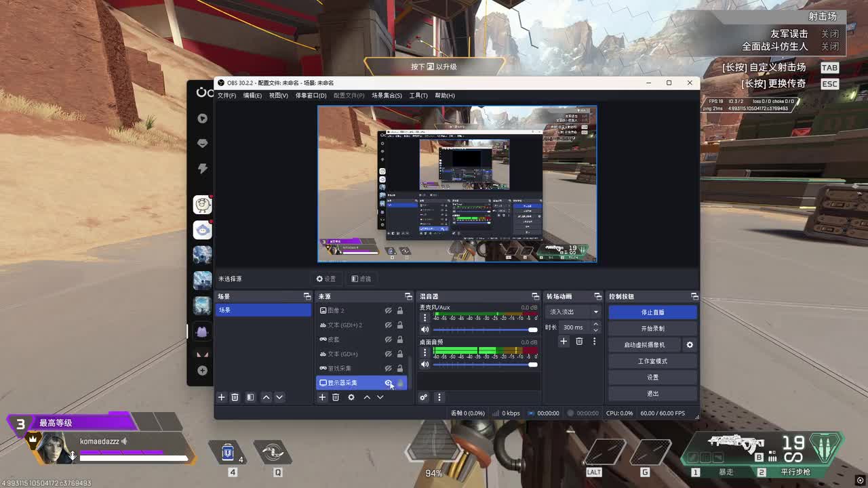Open the 麦克风/Aux channel options three-dot menu
Image resolution: width=868 pixels, height=488 pixels.
425,317
